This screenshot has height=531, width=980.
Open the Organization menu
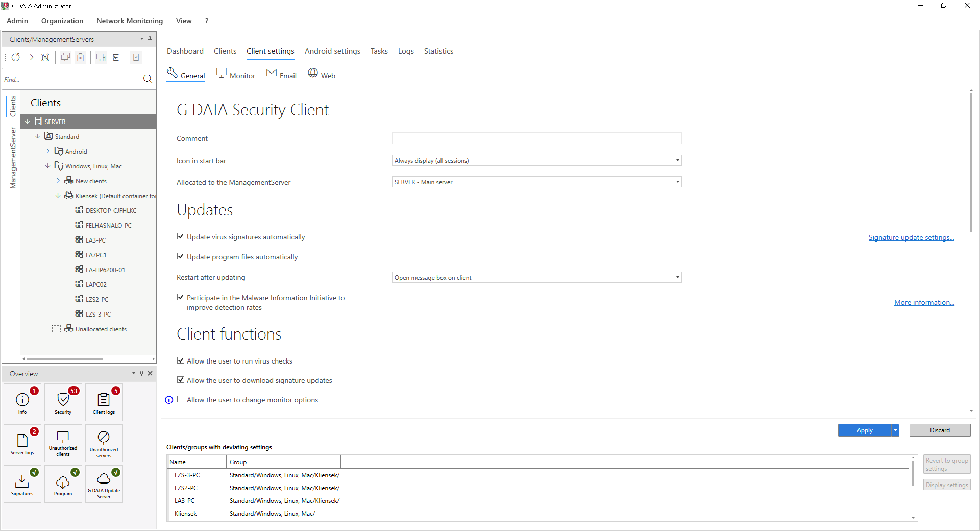pos(62,21)
